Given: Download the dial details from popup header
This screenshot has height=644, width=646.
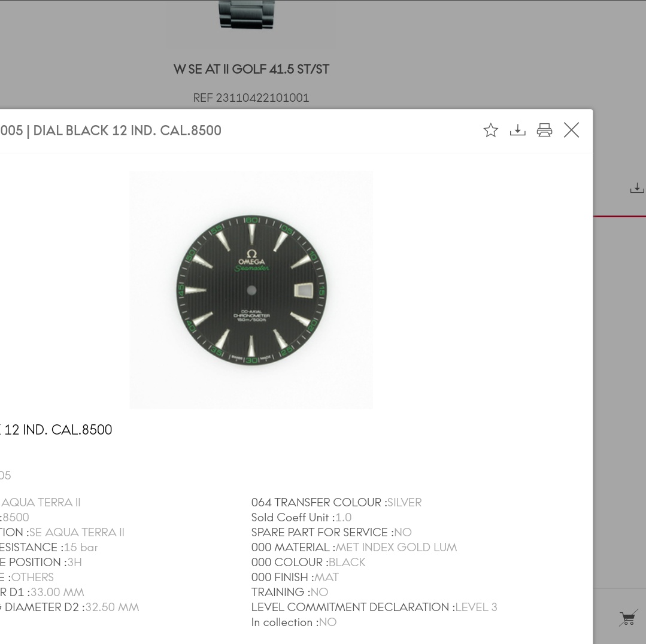Looking at the screenshot, I should coord(517,130).
